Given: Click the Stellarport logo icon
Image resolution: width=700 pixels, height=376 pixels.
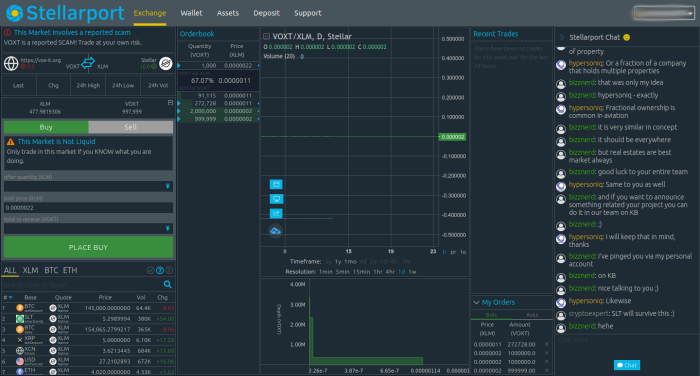Looking at the screenshot, I should tap(15, 13).
